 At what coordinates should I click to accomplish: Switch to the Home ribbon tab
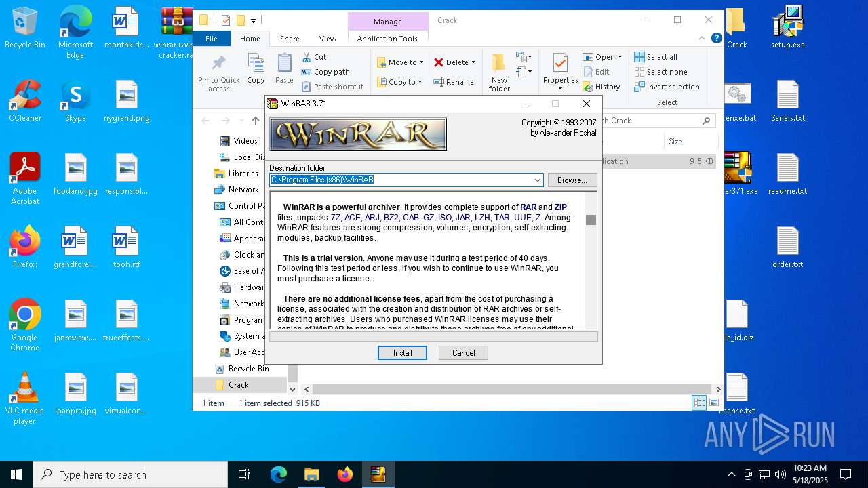250,39
